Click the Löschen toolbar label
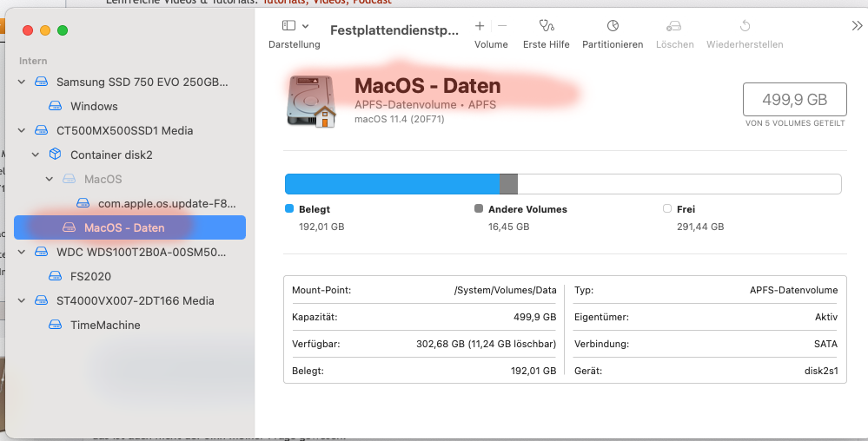The width and height of the screenshot is (868, 441). (x=674, y=44)
